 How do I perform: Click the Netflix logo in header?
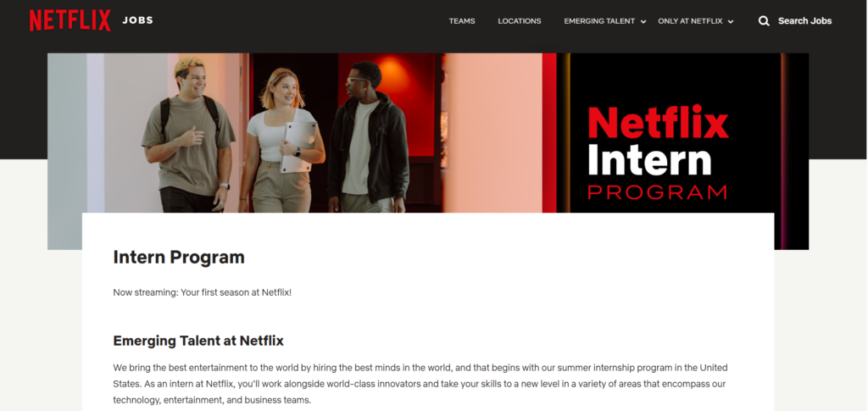tap(70, 20)
